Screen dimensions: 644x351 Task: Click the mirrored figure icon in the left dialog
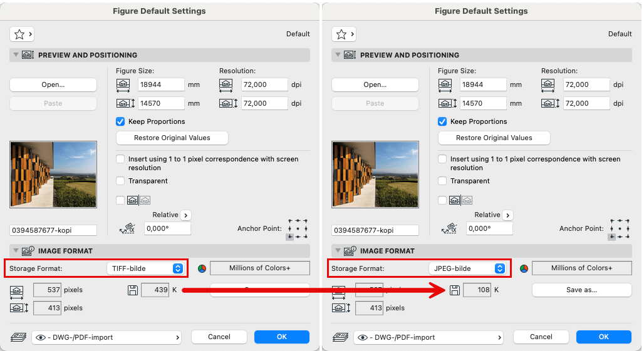tap(144, 200)
